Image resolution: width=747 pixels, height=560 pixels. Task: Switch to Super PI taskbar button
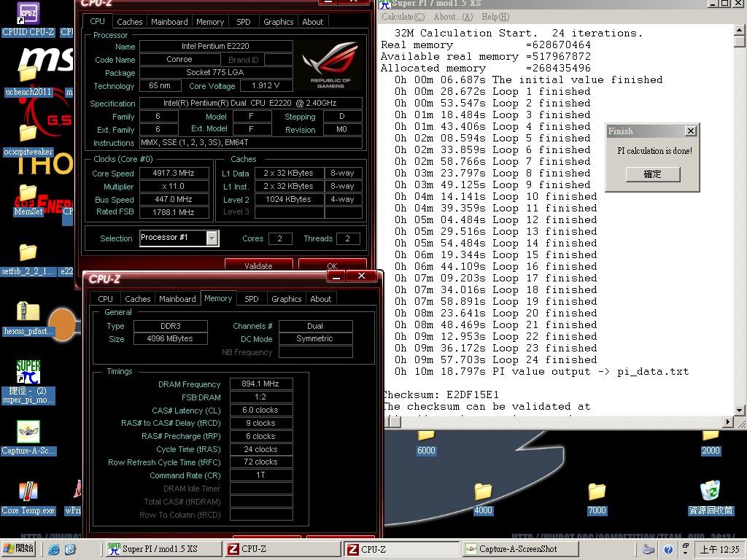(x=163, y=549)
